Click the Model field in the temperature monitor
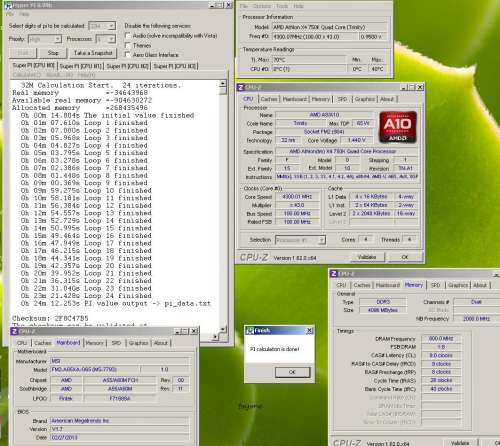Viewport: 500px width, 446px height. [330, 27]
